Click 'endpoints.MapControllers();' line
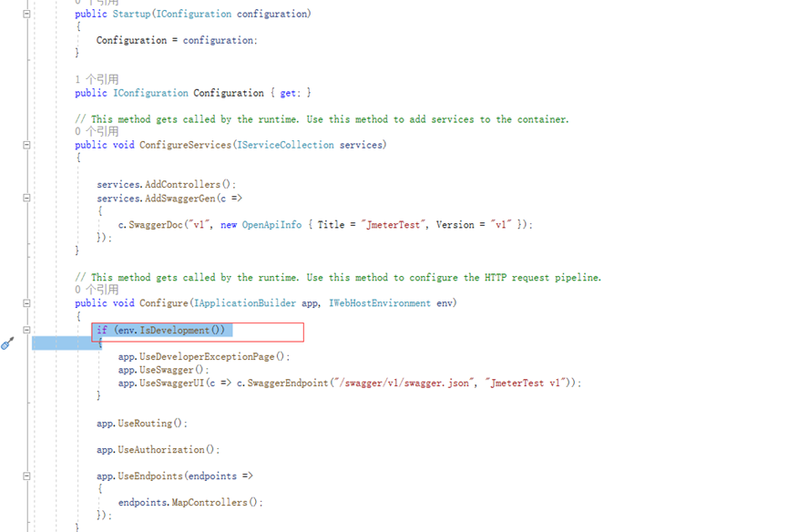Viewport: 788px width, 532px height. click(190, 502)
